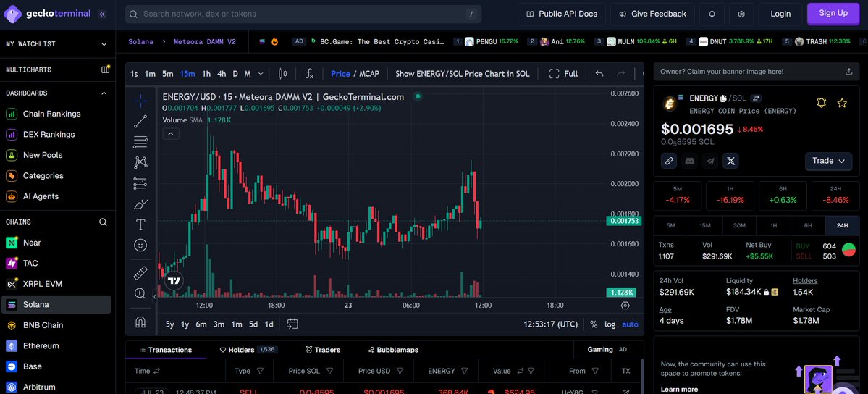Toggle magnet mode in chart toolbar

coord(140,322)
